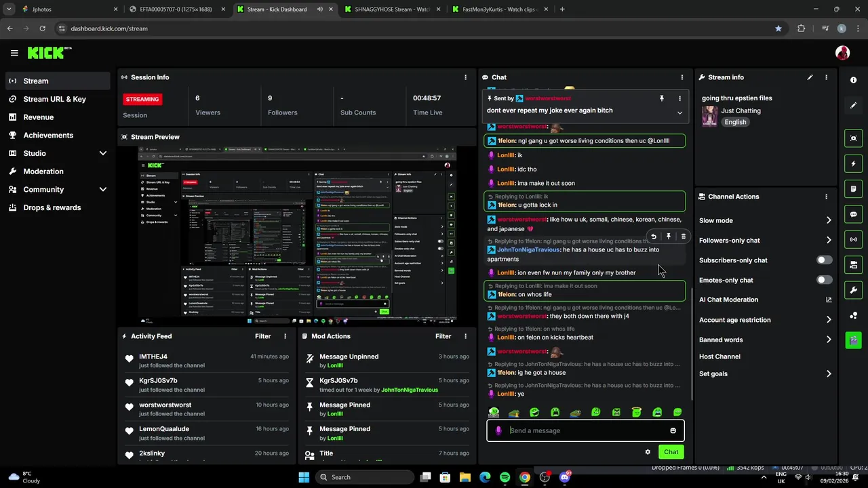Open the pinned message three-dot menu
Image resolution: width=868 pixels, height=488 pixels.
[x=679, y=98]
